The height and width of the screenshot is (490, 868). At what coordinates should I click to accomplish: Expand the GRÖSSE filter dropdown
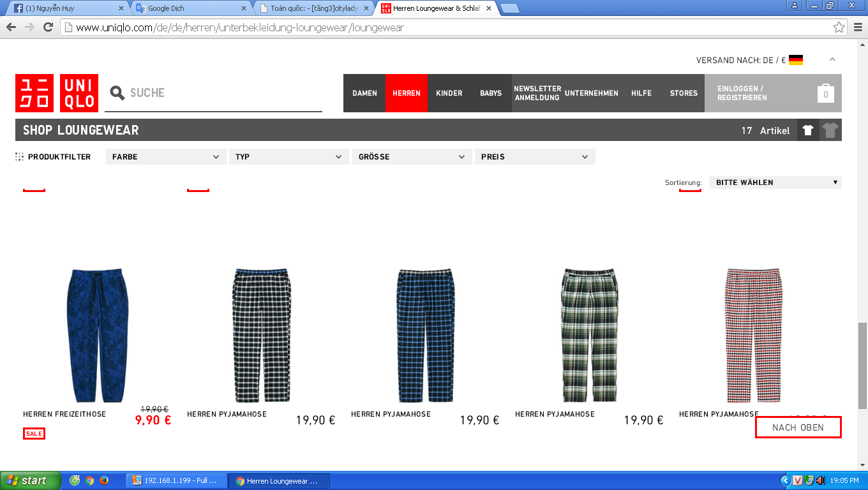point(412,157)
